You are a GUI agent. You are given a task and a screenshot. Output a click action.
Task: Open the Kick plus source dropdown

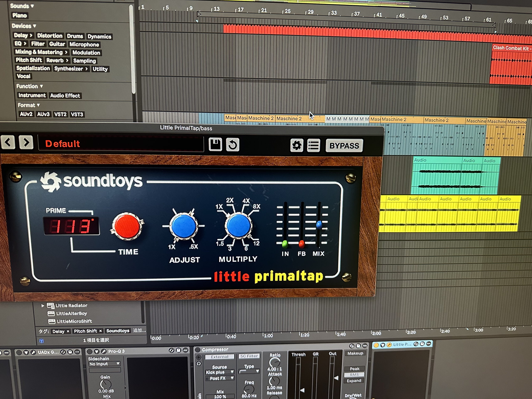[x=220, y=372]
